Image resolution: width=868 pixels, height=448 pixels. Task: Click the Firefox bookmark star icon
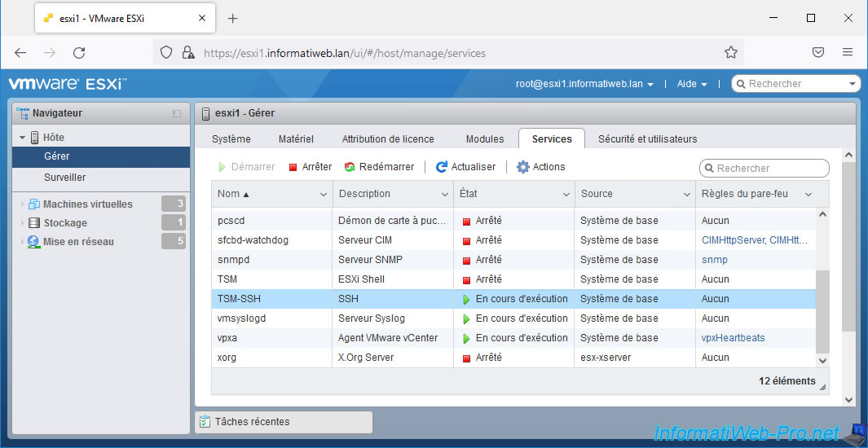click(731, 53)
